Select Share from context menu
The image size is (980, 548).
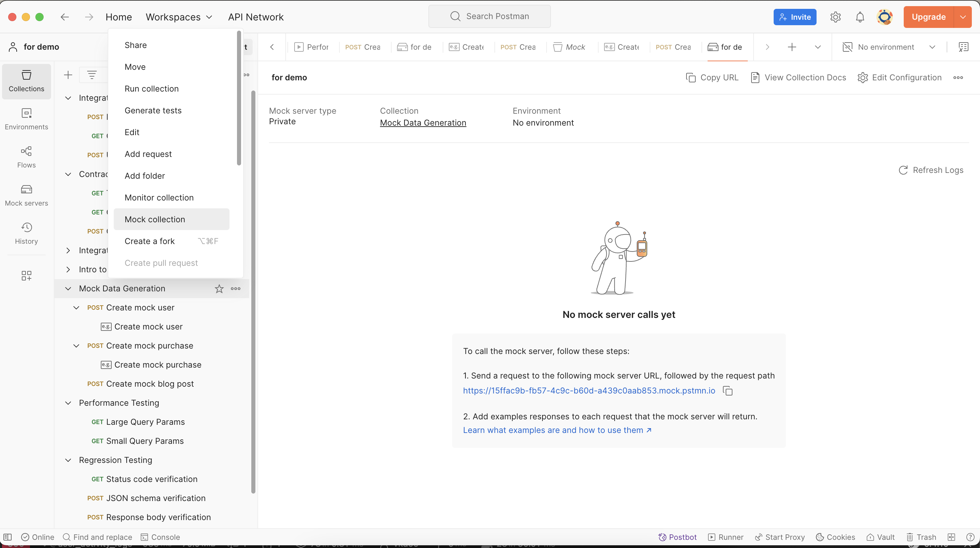click(172, 45)
